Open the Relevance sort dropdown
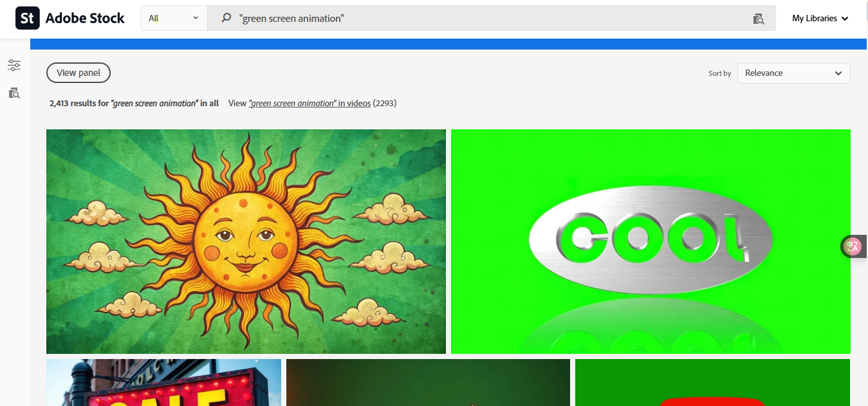This screenshot has height=406, width=868. (x=793, y=73)
